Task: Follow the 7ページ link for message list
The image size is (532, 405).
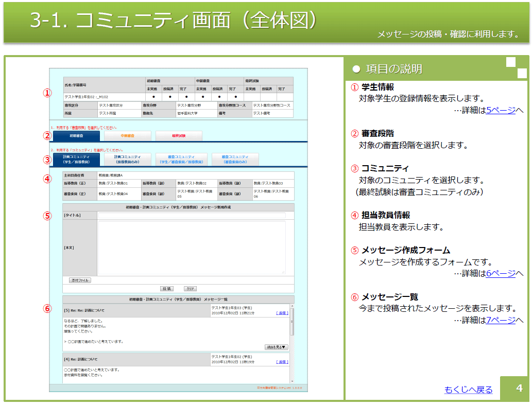Action: [x=501, y=320]
